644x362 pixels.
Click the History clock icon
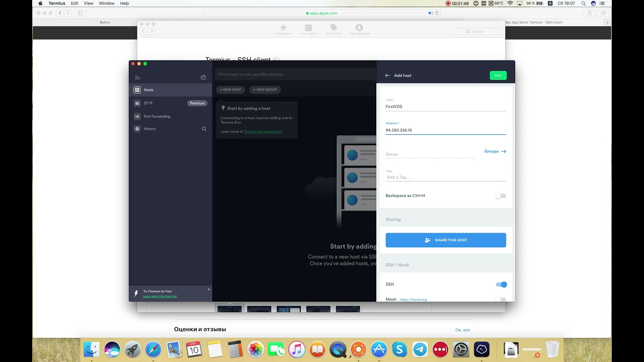137,129
